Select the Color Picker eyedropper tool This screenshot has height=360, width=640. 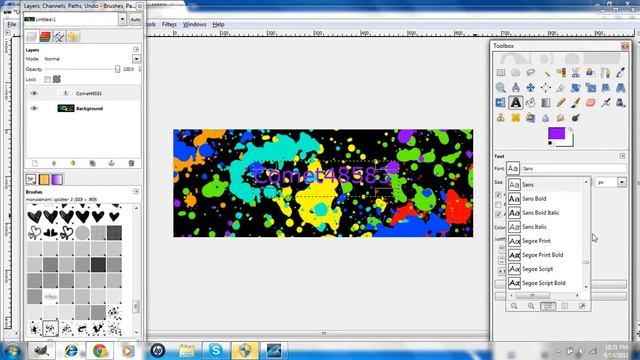tap(620, 73)
